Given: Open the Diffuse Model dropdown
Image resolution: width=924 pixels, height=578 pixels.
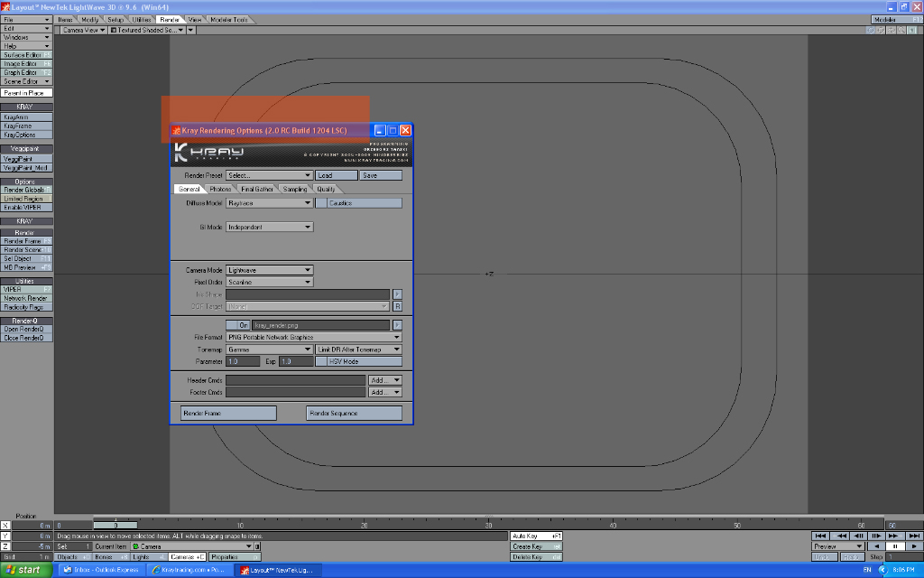Looking at the screenshot, I should pos(269,203).
